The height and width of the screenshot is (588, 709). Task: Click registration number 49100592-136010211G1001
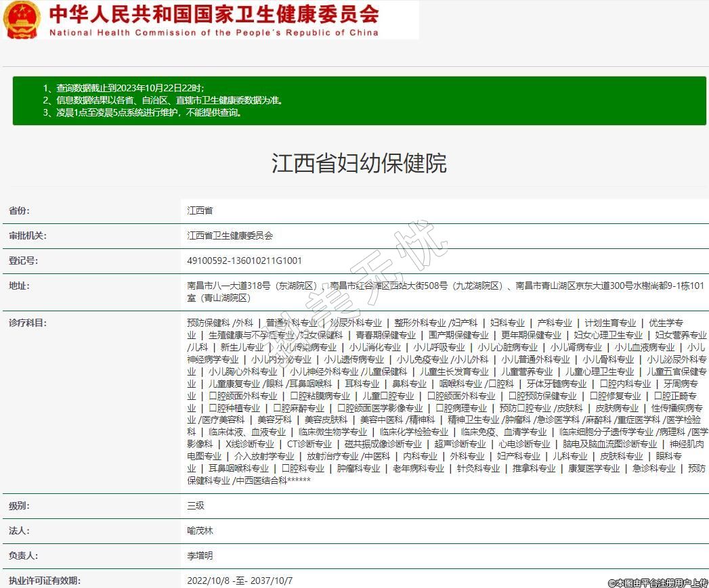pyautogui.click(x=244, y=261)
